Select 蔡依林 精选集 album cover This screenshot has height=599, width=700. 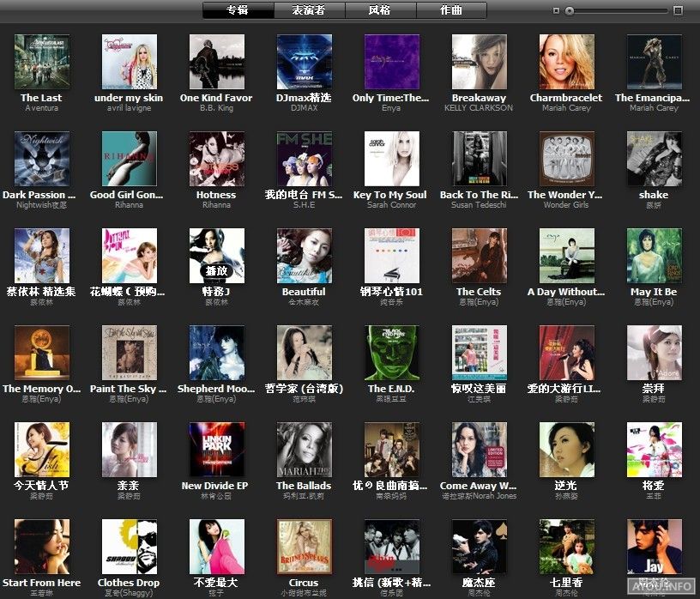click(42, 256)
